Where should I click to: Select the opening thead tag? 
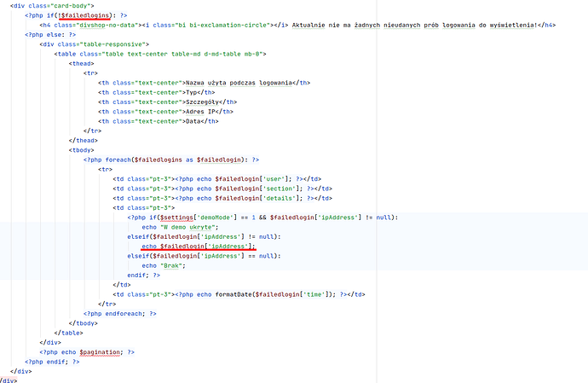coord(82,62)
